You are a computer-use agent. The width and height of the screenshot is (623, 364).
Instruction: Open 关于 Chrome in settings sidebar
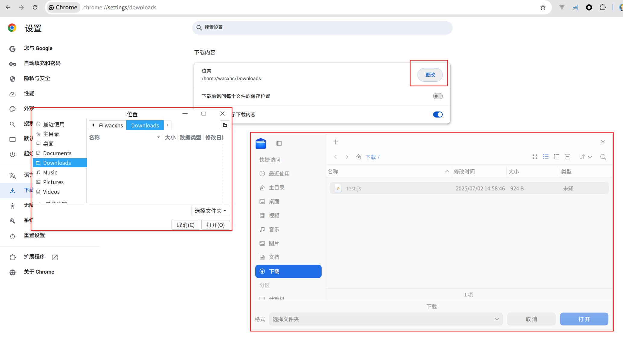[39, 272]
